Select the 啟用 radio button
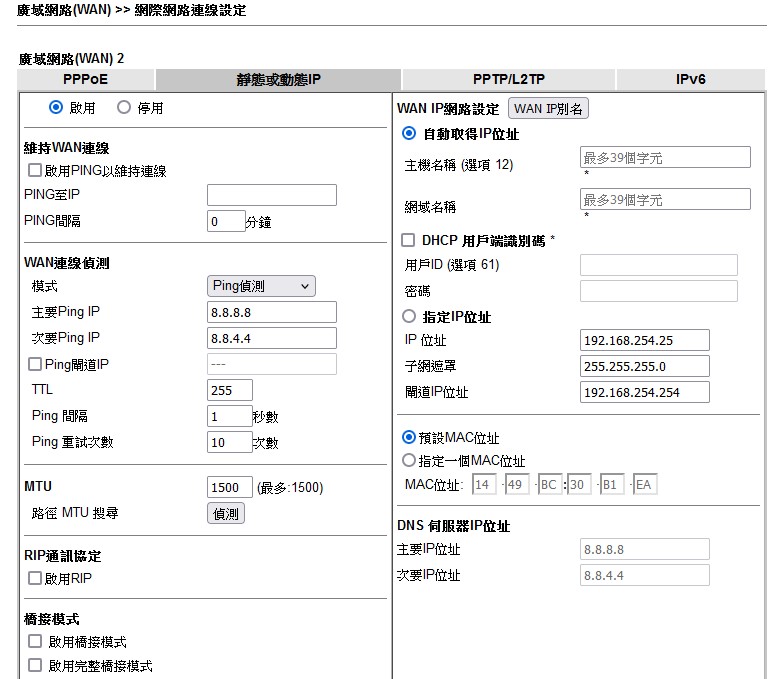This screenshot has width=778, height=679. click(56, 107)
